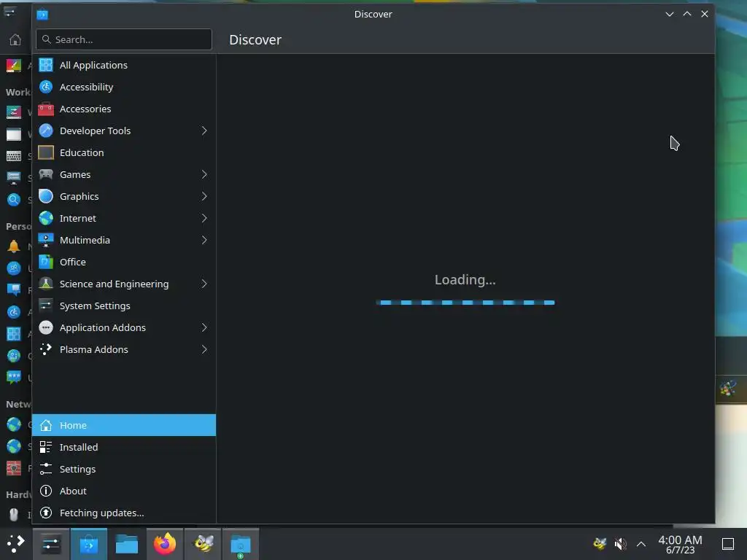Click the bee icon in system tray
The height and width of the screenshot is (560, 747).
tap(600, 544)
